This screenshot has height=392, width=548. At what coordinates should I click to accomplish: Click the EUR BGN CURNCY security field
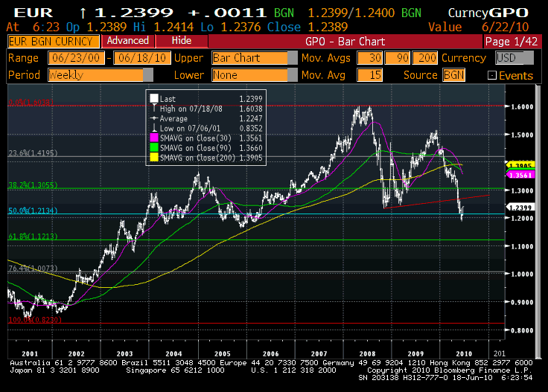54,42
